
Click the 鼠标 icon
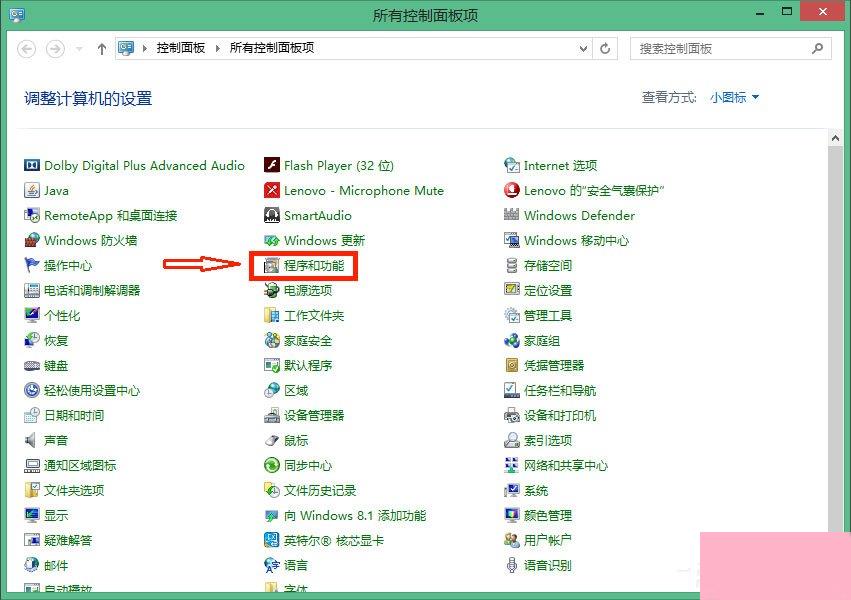pos(271,441)
